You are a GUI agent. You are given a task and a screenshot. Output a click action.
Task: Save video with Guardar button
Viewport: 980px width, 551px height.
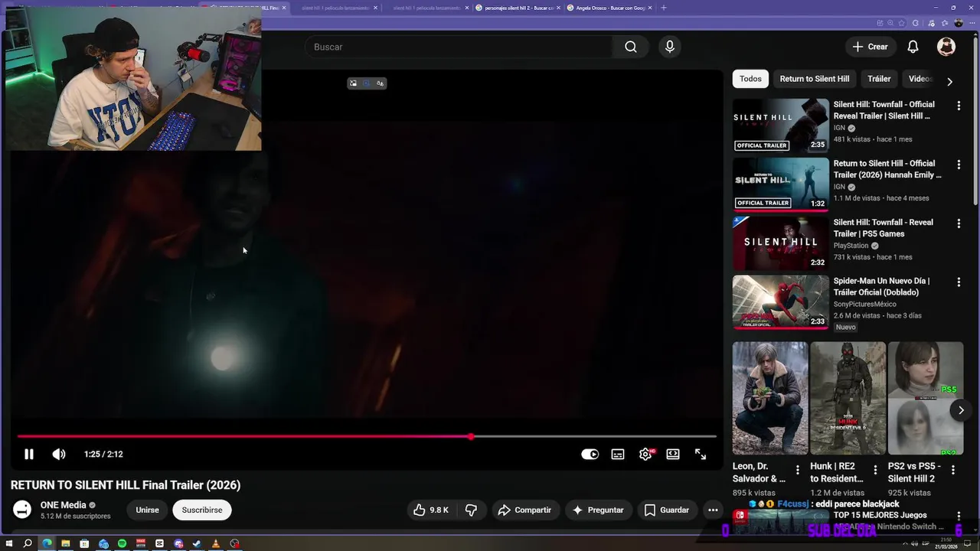(667, 510)
